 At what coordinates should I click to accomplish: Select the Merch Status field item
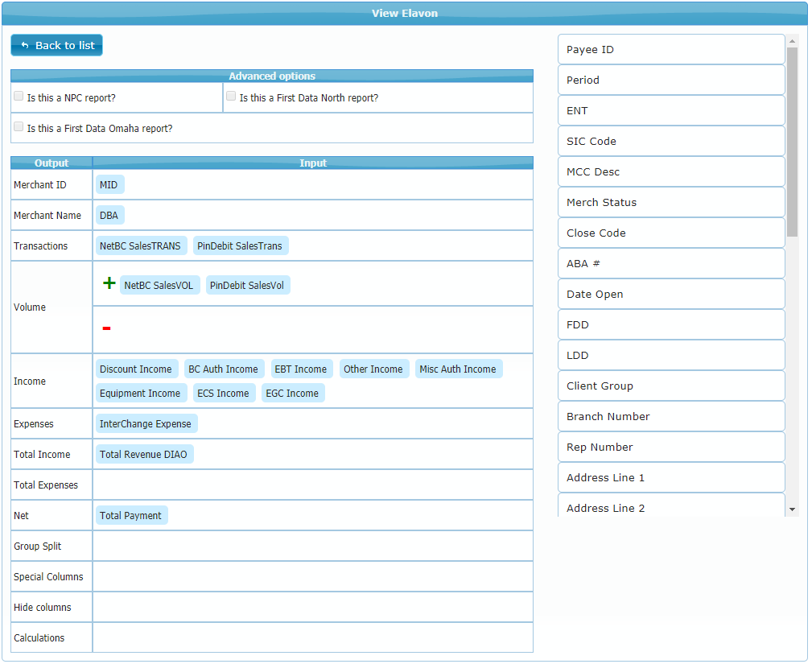pos(671,203)
